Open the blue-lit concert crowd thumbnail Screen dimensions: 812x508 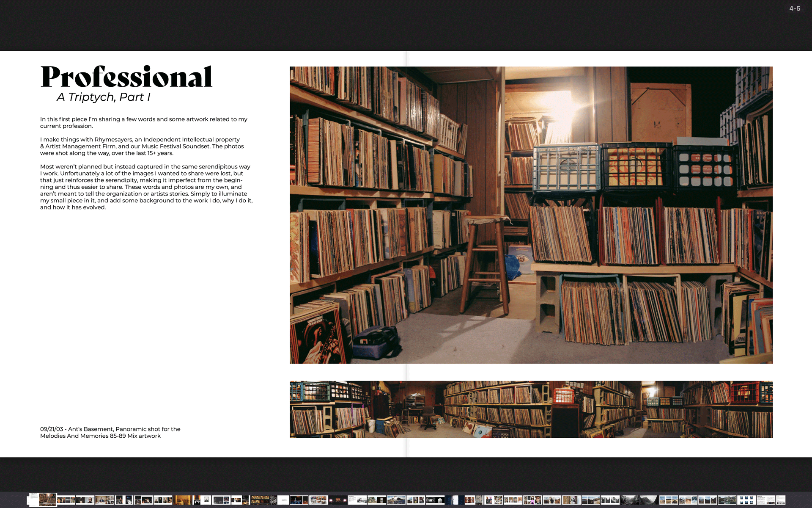(296, 500)
